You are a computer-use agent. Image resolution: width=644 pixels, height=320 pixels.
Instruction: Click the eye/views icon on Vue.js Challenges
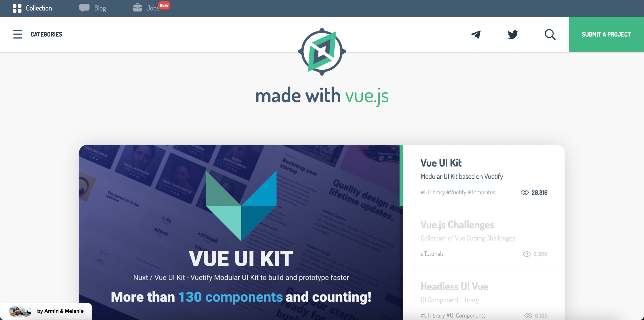coord(526,253)
